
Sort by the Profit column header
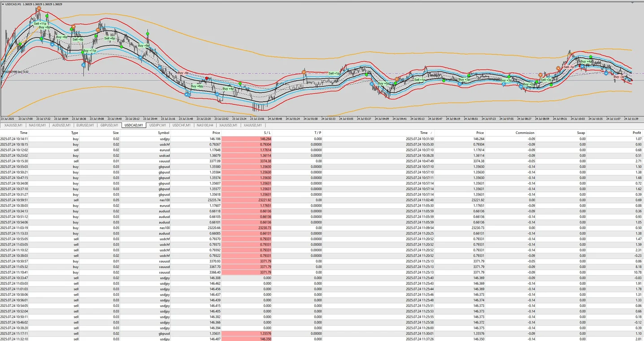[x=637, y=133]
